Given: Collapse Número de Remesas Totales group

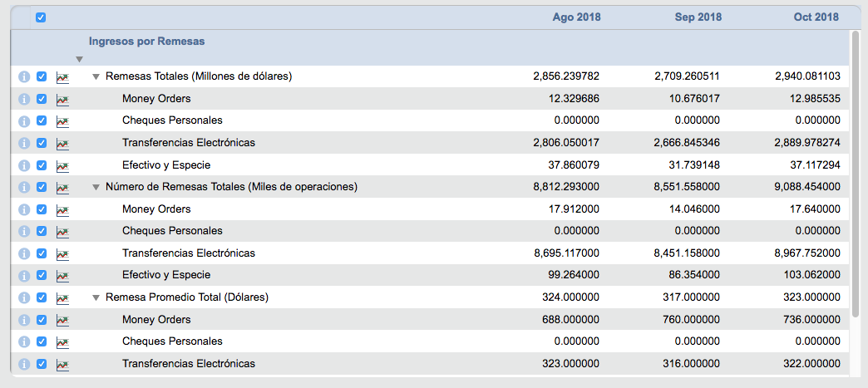Looking at the screenshot, I should point(96,187).
